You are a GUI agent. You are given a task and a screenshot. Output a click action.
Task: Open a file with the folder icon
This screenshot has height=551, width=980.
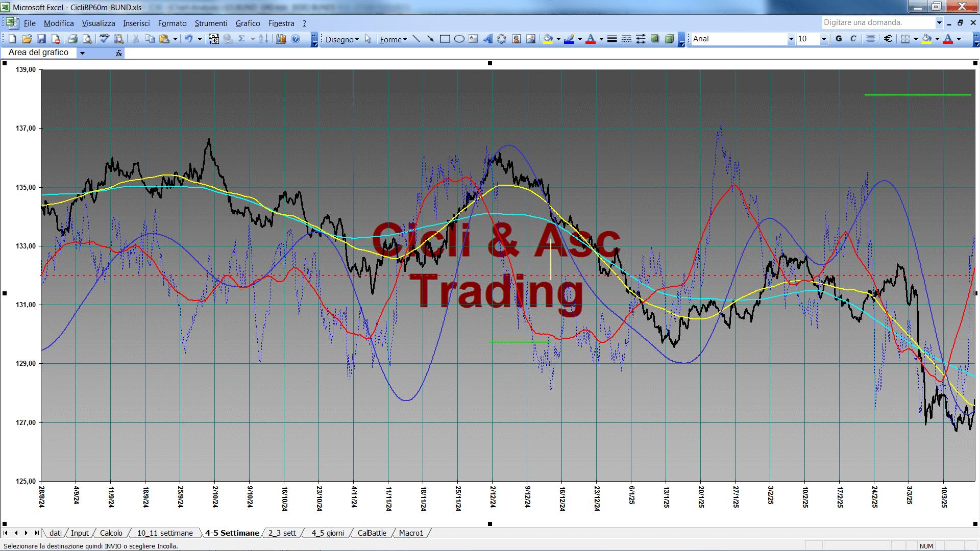click(27, 39)
